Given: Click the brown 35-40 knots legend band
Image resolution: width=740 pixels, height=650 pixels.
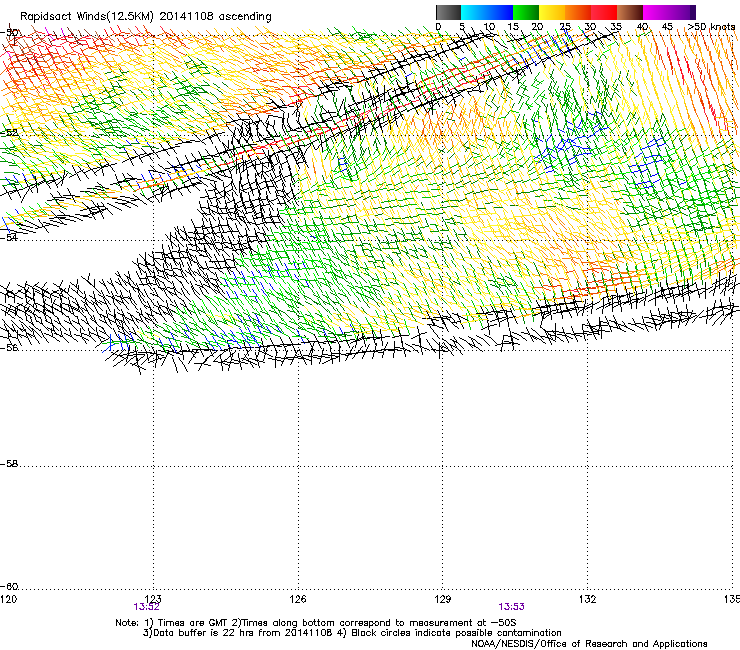Looking at the screenshot, I should pos(630,12).
